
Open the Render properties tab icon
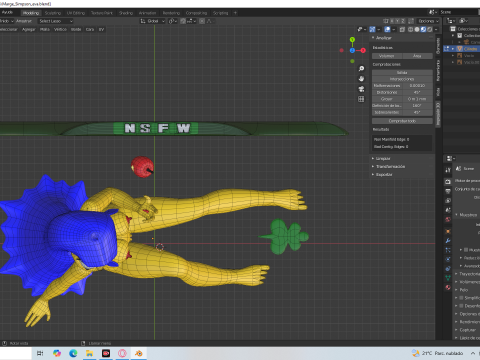(x=448, y=182)
